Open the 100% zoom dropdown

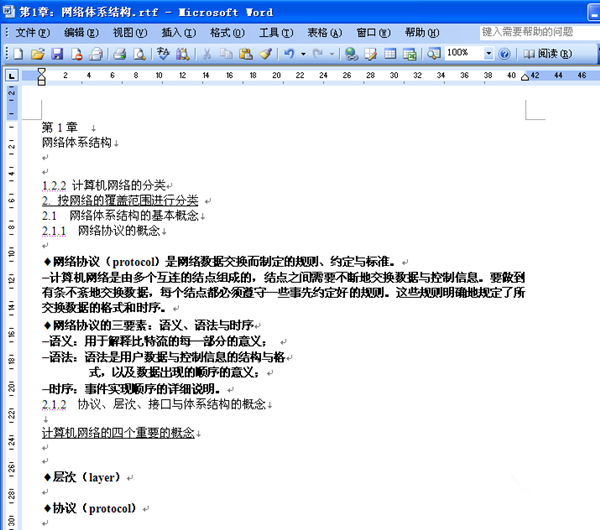pyautogui.click(x=489, y=54)
